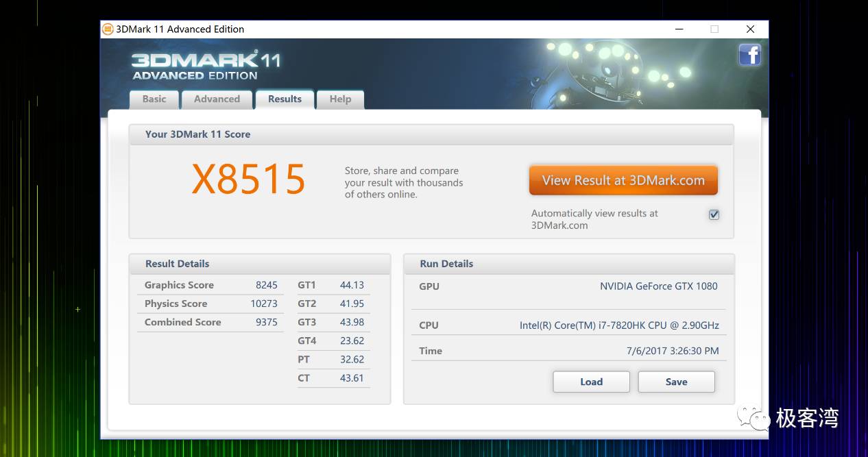
Task: Select the Intel Core i7-7820HK CPU entry
Action: tap(617, 325)
